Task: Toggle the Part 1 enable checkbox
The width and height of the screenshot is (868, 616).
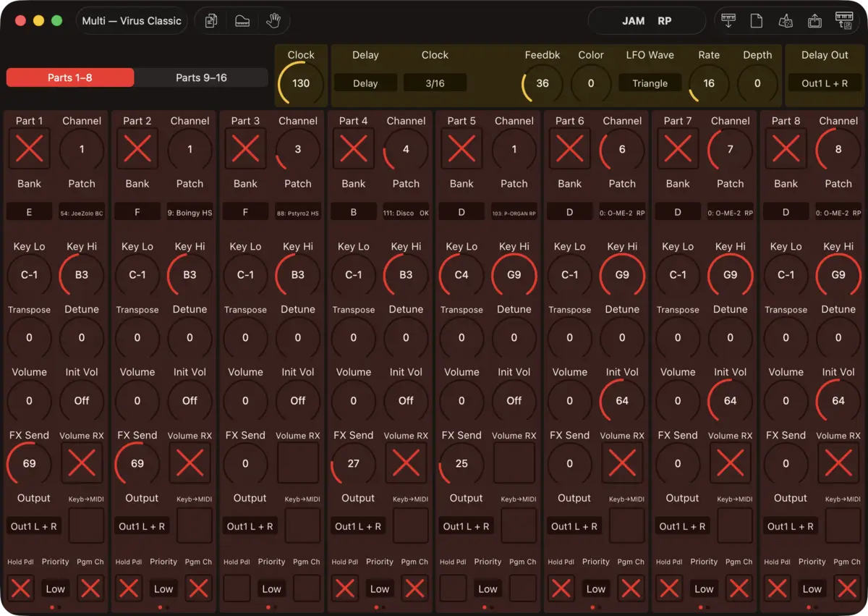Action: 30,149
